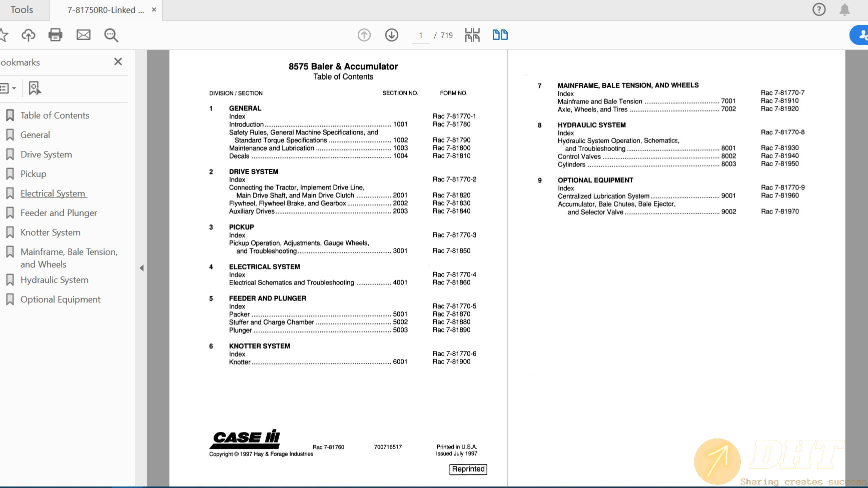Collapse the navigation pane with the arrow

point(142,268)
